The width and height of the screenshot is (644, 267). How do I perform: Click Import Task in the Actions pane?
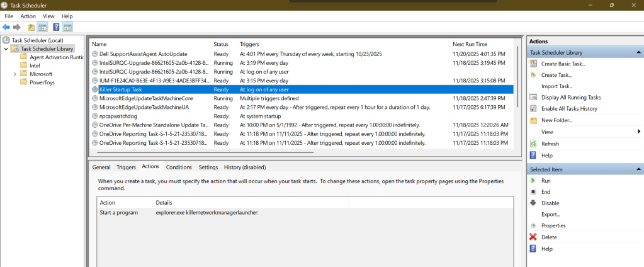click(556, 86)
